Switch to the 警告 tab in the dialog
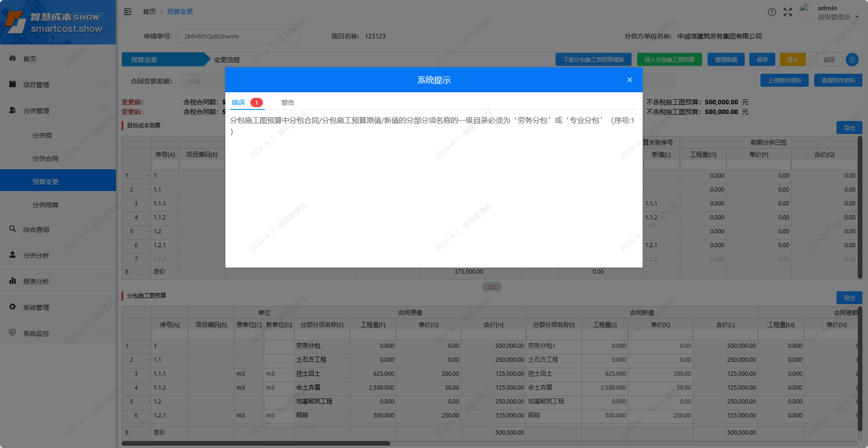 (x=287, y=102)
